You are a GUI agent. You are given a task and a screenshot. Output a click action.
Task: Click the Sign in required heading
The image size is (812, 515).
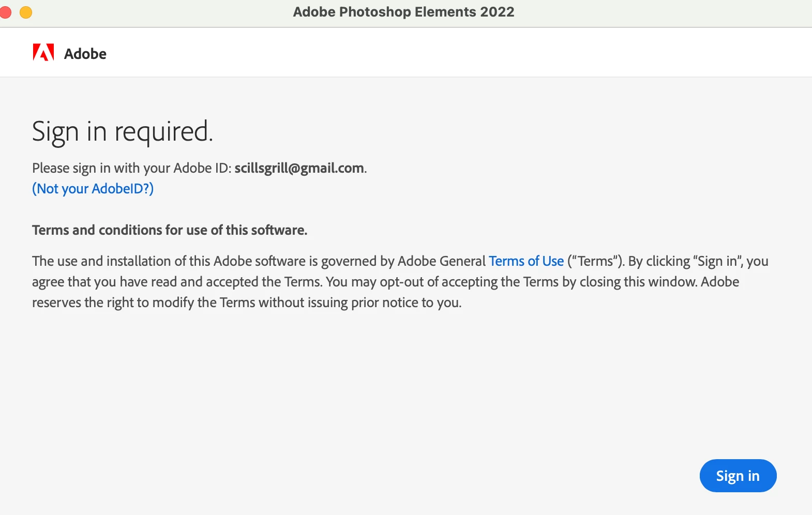123,131
